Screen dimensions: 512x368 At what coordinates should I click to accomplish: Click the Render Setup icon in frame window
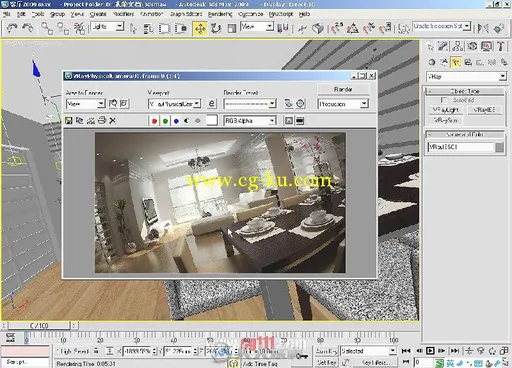click(289, 104)
